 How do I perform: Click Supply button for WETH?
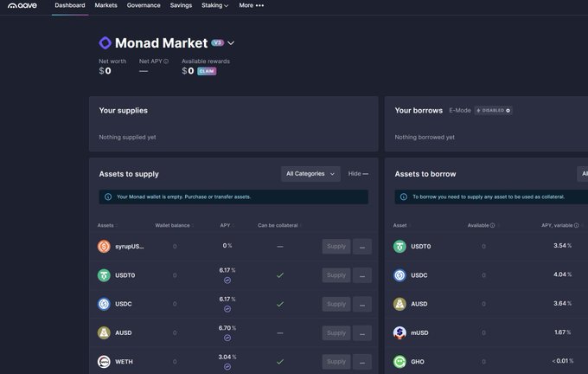(x=336, y=362)
